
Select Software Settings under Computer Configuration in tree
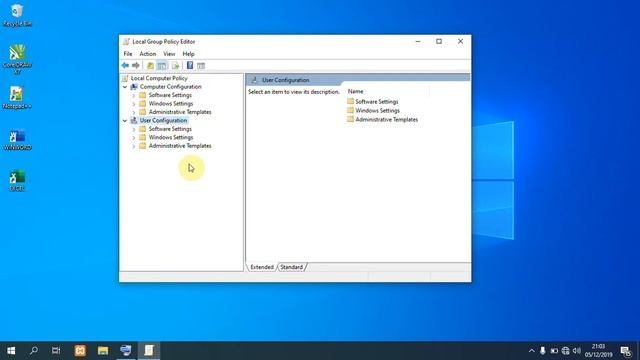[170, 95]
